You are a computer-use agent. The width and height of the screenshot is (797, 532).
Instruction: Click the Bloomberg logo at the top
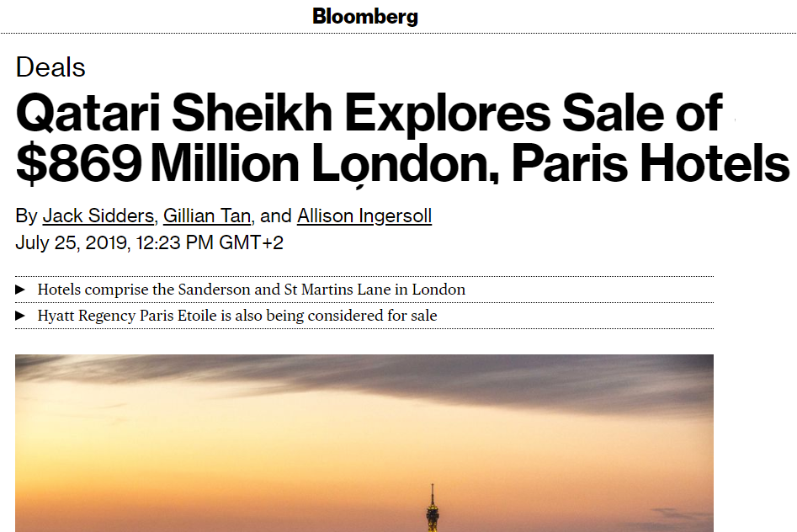[x=365, y=17]
